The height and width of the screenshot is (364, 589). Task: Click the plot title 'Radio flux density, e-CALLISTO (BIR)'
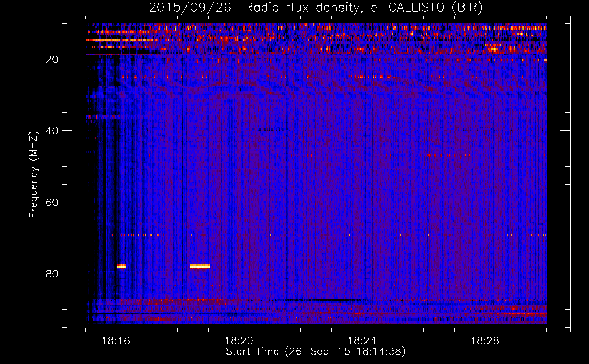pos(363,8)
